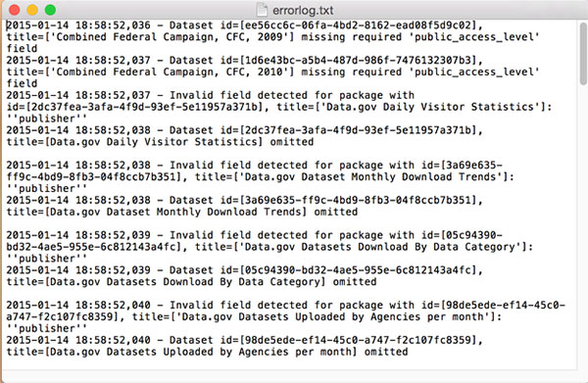Click the first ''publisher'' line
588x383 pixels.
[47, 119]
